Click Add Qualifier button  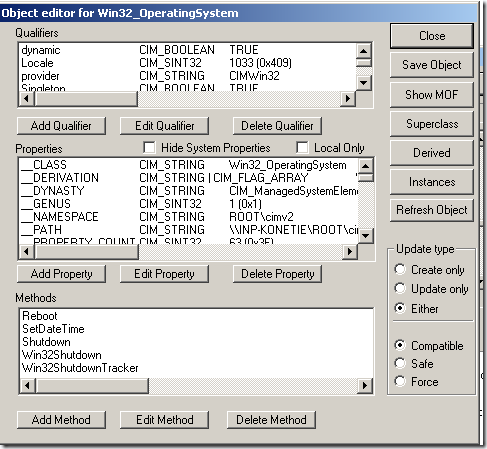[x=61, y=126]
